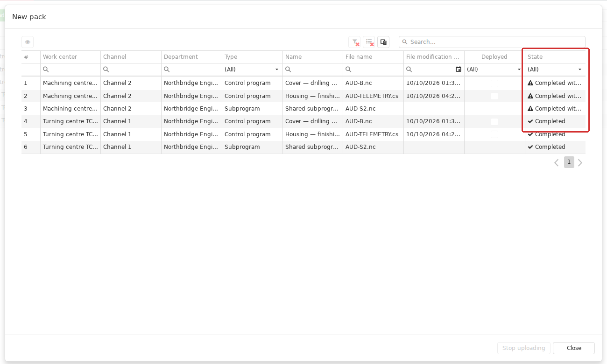Click the magnifier icon in Department filter
This screenshot has height=364, width=607.
click(x=167, y=70)
